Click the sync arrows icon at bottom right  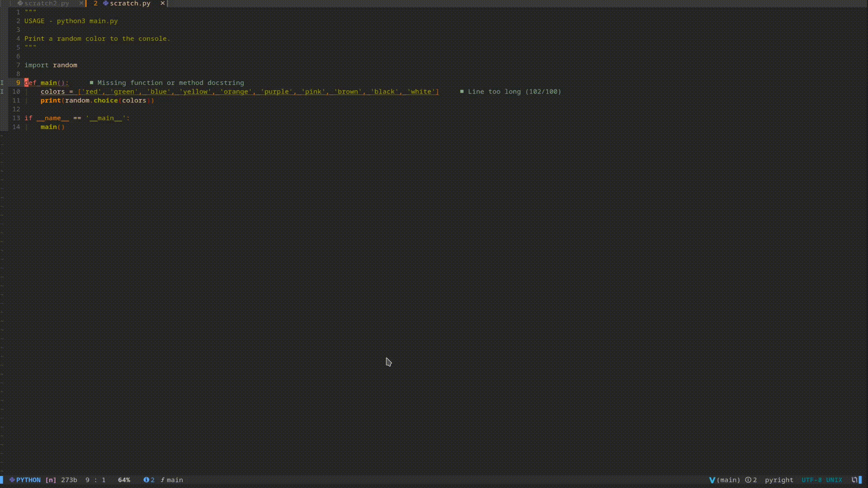point(854,480)
